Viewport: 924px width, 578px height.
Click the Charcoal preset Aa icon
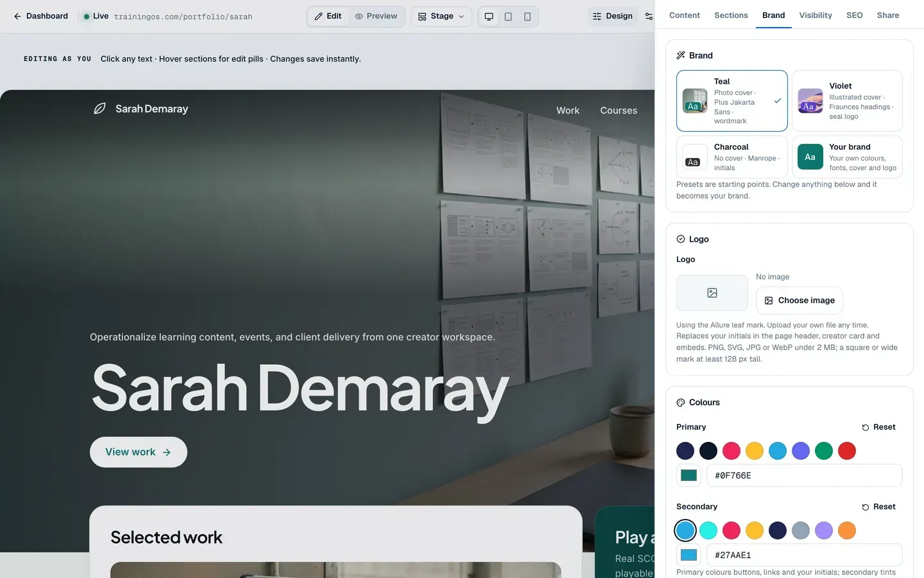coord(695,157)
